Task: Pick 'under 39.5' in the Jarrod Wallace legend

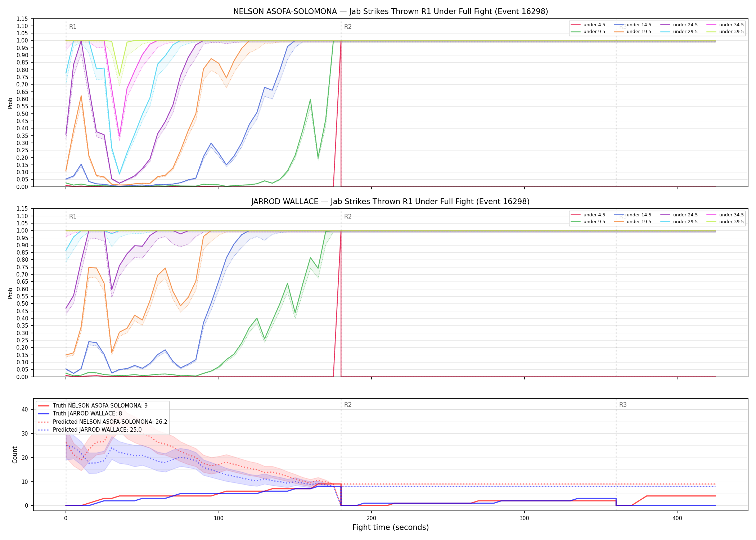Action: [x=725, y=222]
